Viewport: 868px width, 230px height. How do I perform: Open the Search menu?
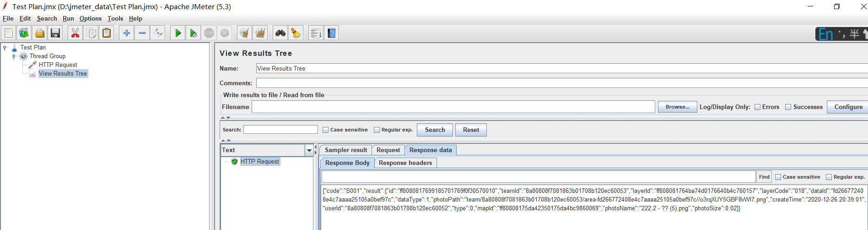47,19
